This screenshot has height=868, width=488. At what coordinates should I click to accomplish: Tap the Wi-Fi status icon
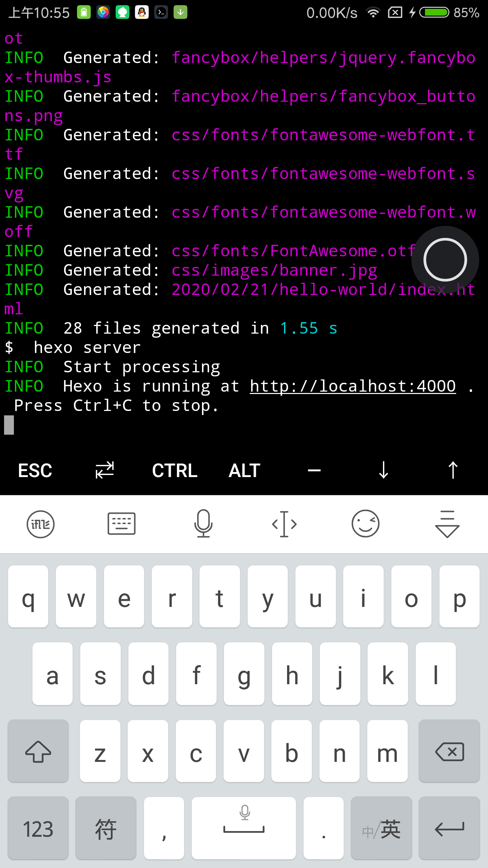coord(373,13)
